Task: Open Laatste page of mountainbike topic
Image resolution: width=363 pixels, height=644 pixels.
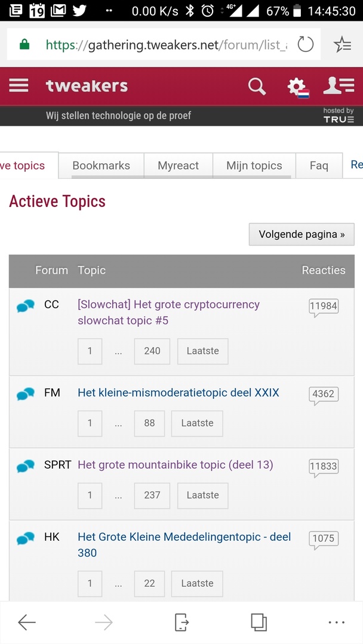Action: [202, 495]
